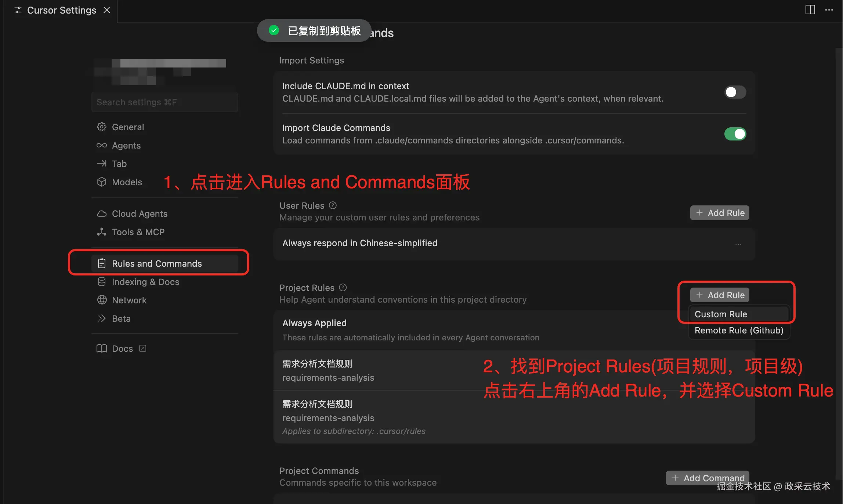Open the General settings gear icon
Viewport: 843px width, 504px height.
102,127
